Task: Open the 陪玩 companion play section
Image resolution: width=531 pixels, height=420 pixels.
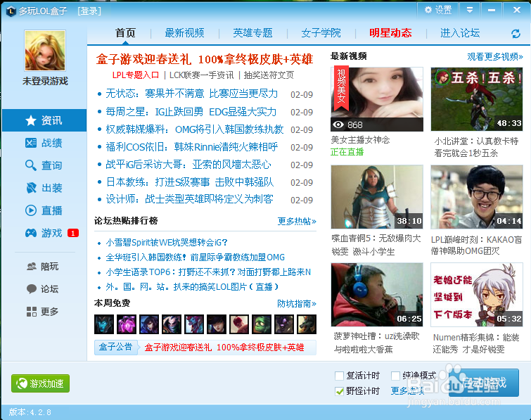Action: click(x=43, y=267)
